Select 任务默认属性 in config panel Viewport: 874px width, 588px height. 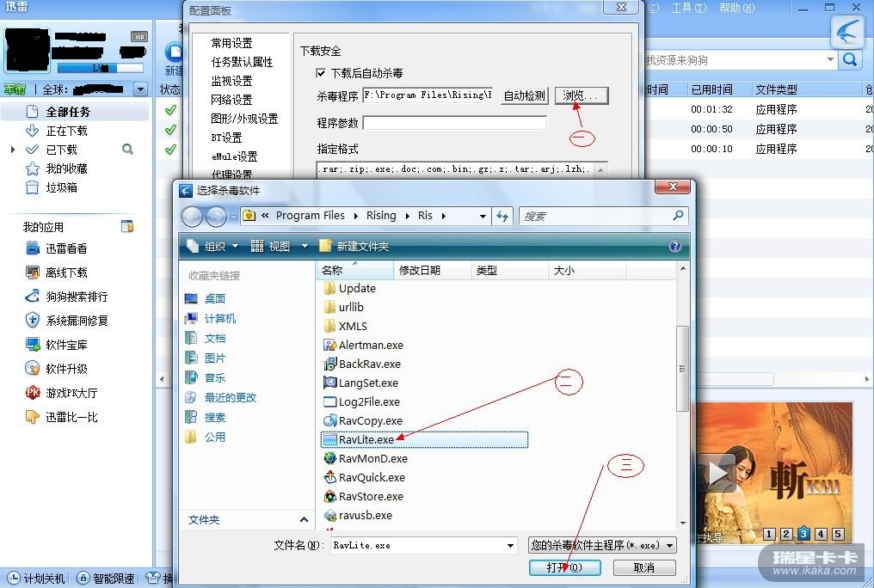[242, 62]
